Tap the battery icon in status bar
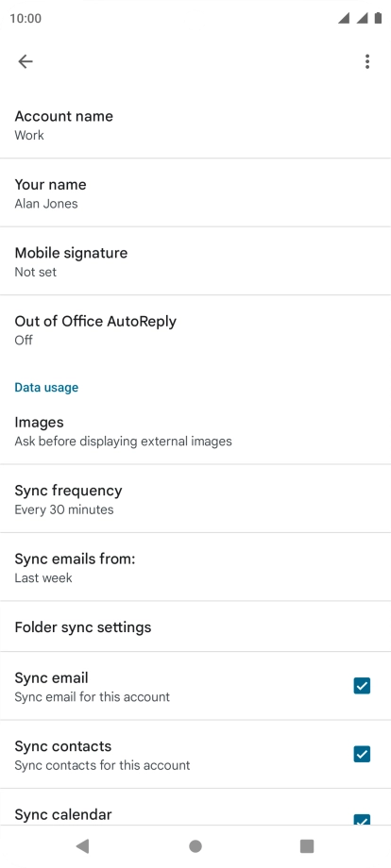This screenshot has height=868, width=391. (379, 18)
